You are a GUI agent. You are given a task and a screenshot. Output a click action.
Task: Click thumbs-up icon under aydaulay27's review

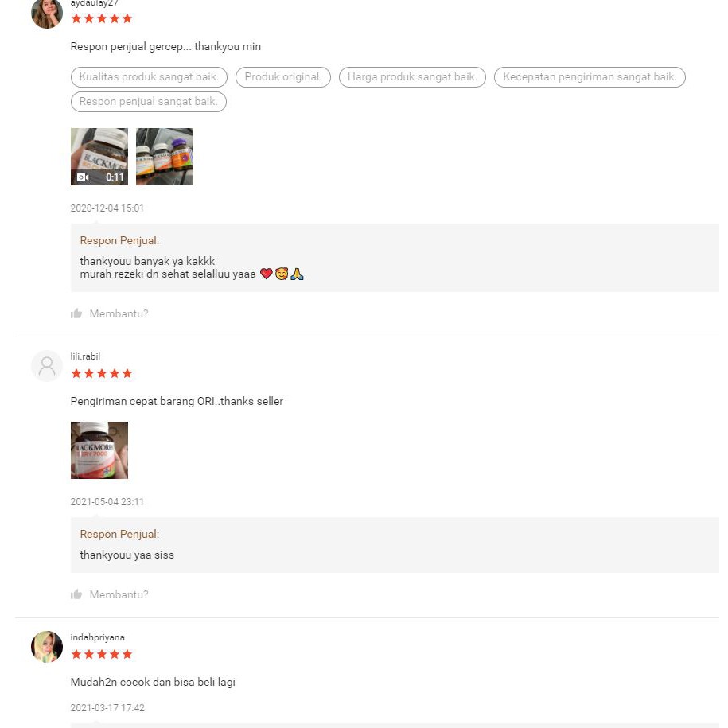[x=76, y=313]
